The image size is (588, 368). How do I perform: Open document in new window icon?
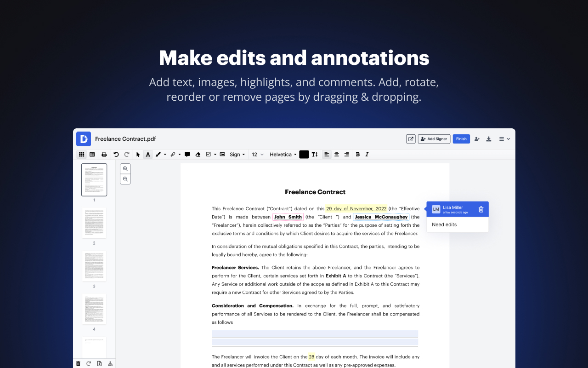pos(411,139)
